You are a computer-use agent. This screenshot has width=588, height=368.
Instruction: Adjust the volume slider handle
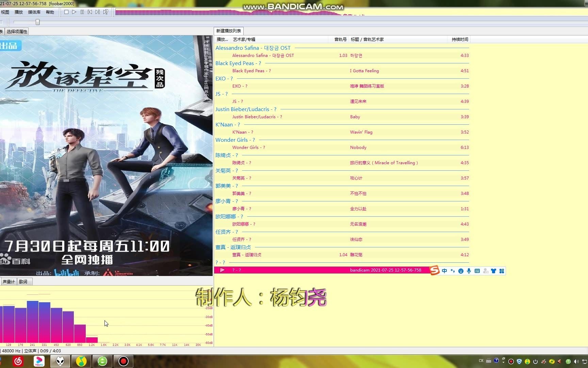(x=38, y=22)
